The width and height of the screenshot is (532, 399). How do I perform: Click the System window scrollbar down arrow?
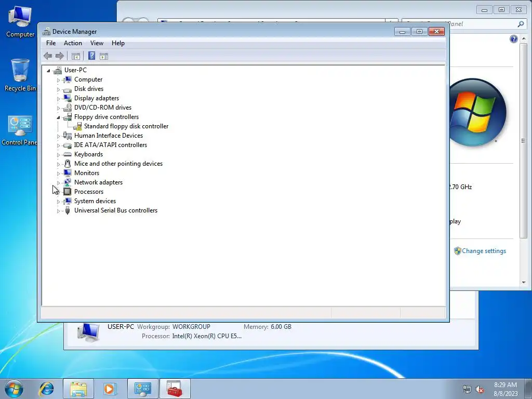[524, 282]
